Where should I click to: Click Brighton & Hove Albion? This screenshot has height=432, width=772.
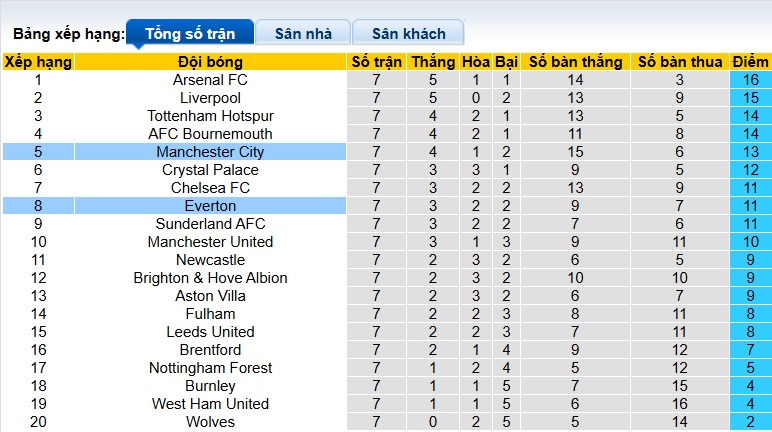click(210, 278)
